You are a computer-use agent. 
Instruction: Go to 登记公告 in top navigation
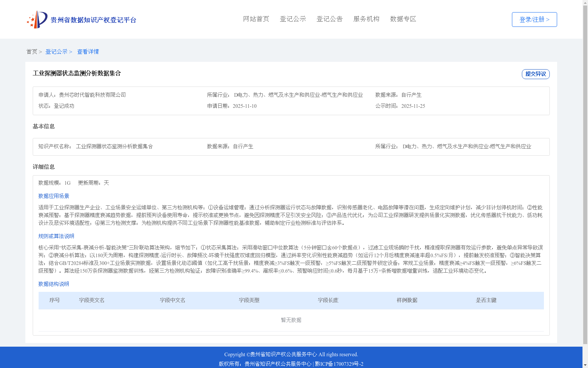tap(330, 19)
